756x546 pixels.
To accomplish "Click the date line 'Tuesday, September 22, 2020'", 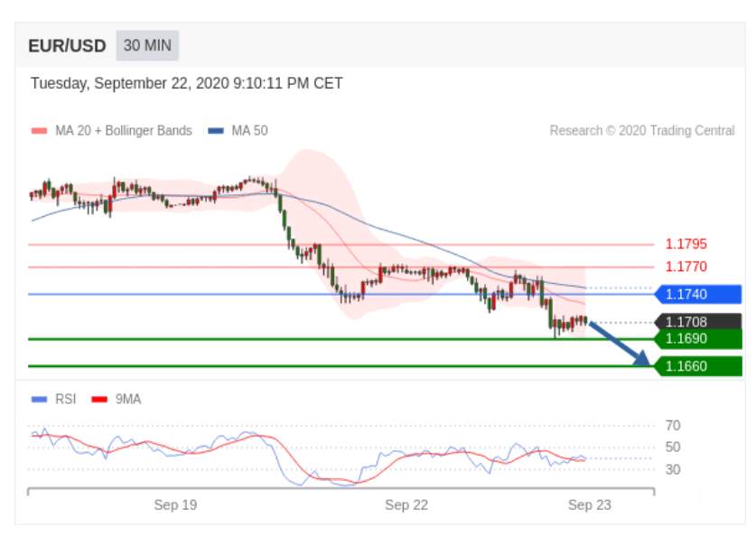I will (130, 83).
